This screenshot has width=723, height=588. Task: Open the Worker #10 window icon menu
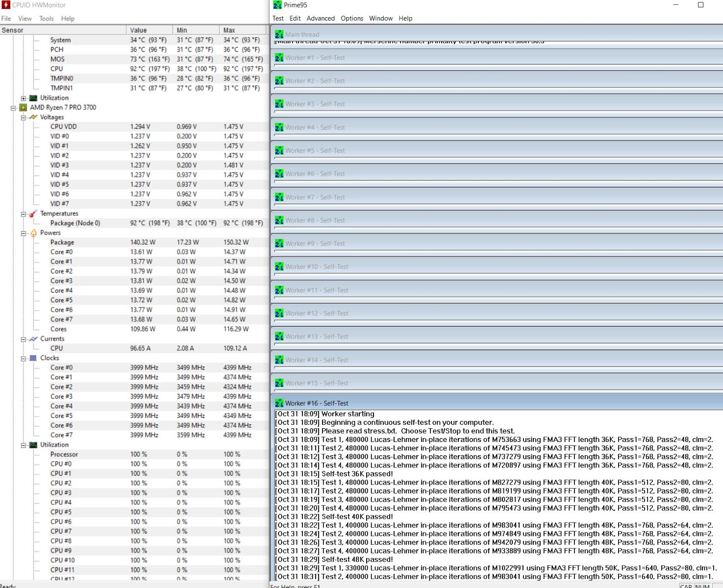coord(279,267)
